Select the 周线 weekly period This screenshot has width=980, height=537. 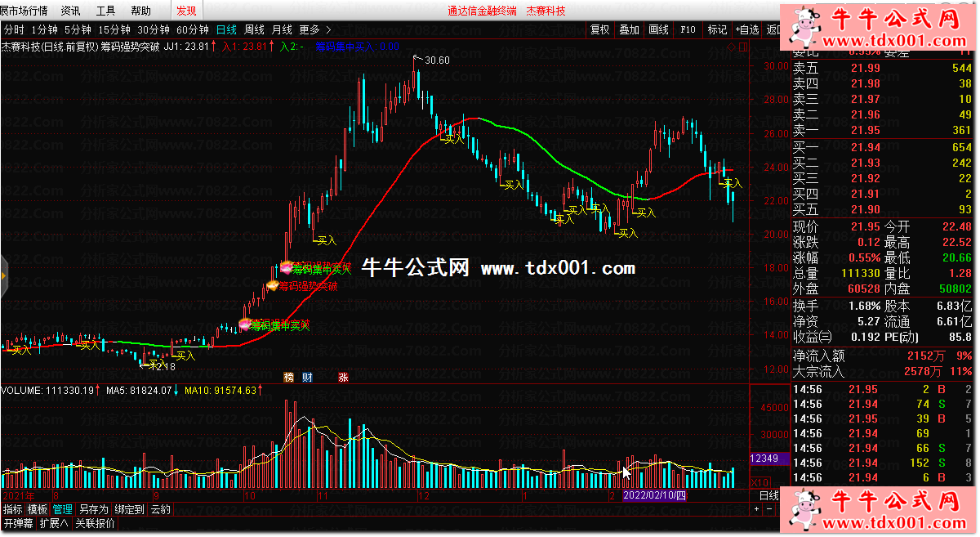pos(255,30)
